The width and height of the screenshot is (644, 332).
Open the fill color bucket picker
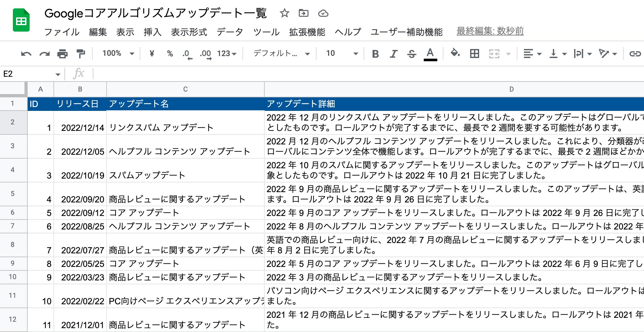(x=455, y=53)
